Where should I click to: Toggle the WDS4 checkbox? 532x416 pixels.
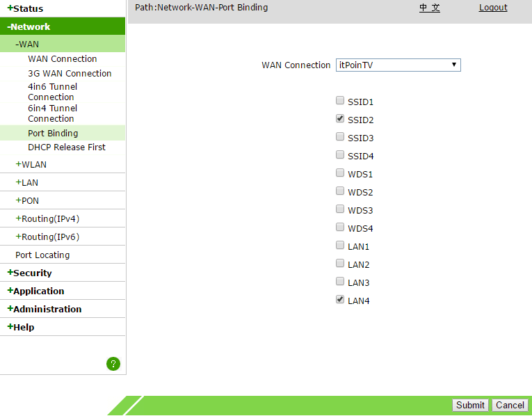[340, 227]
